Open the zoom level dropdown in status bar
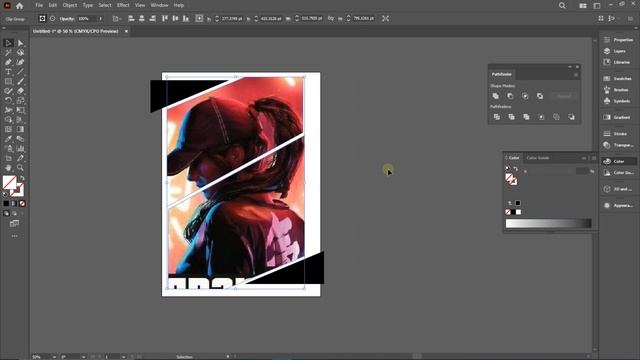 point(54,357)
